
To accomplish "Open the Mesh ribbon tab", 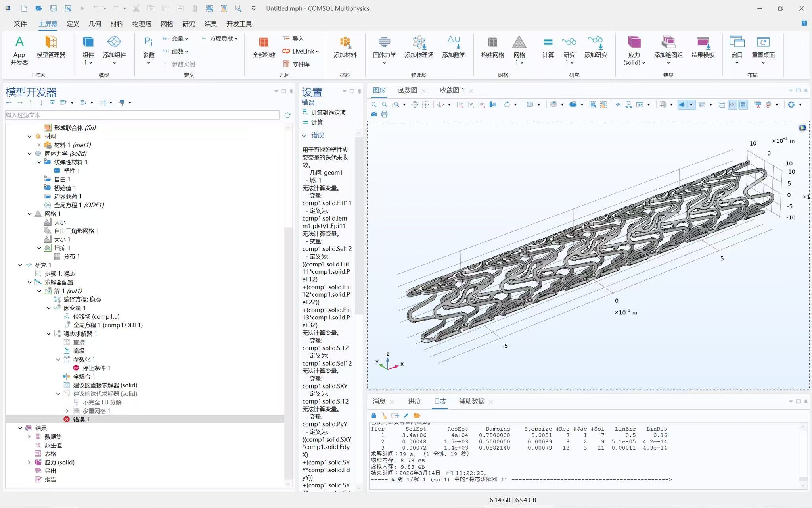I will (167, 24).
